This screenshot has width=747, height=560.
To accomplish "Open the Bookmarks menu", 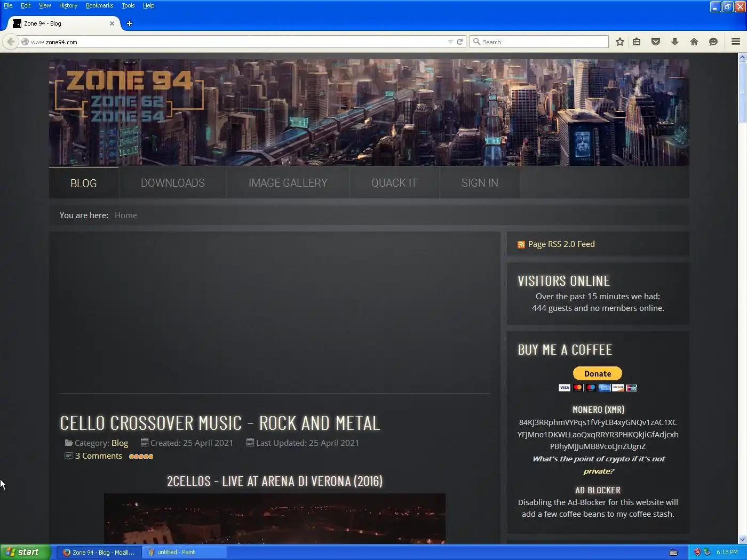I will tap(99, 5).
